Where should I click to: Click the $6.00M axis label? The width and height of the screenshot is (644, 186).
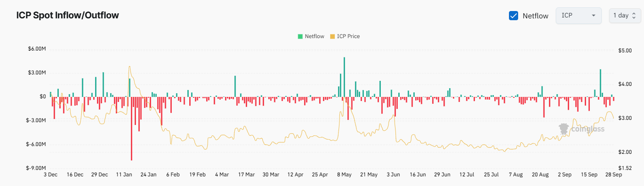tap(37, 49)
